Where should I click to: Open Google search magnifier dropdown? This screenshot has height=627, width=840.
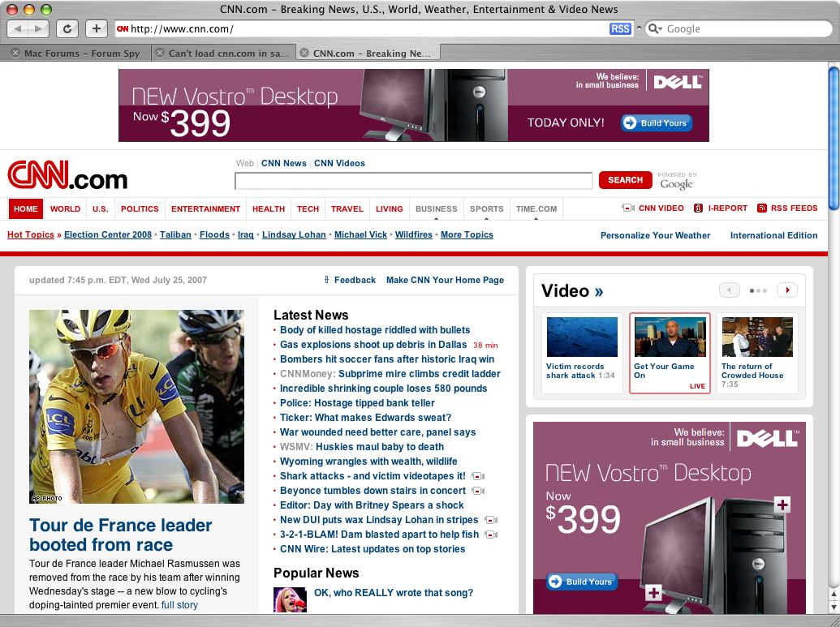pos(654,29)
